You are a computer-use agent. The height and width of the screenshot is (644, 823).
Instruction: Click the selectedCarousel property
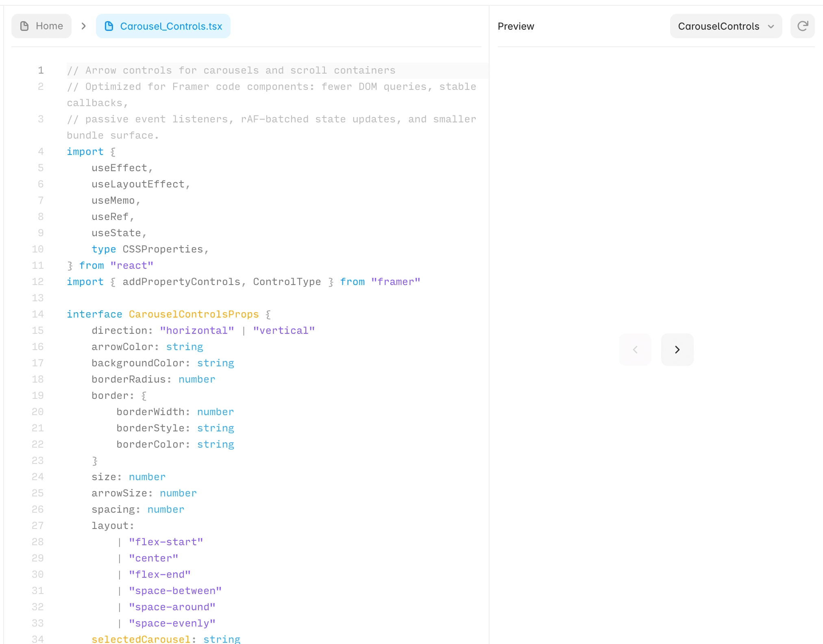(141, 639)
